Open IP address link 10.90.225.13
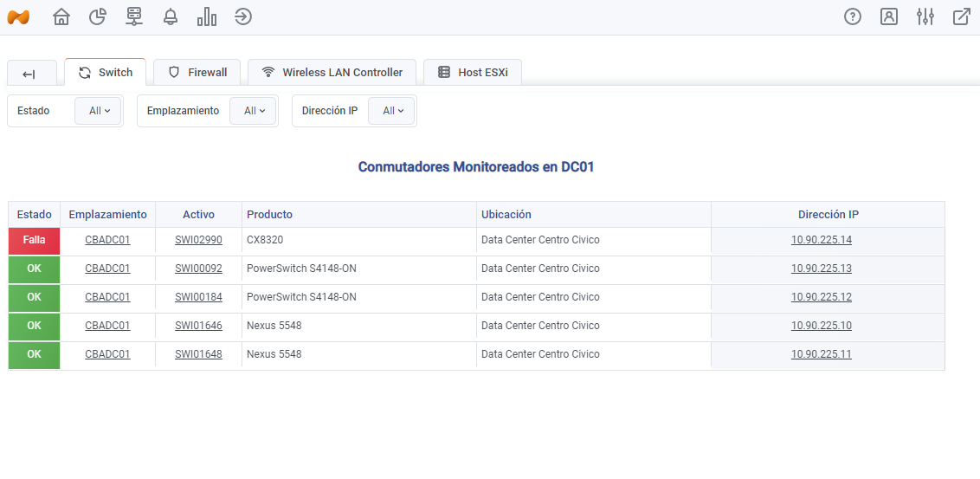 tap(821, 269)
